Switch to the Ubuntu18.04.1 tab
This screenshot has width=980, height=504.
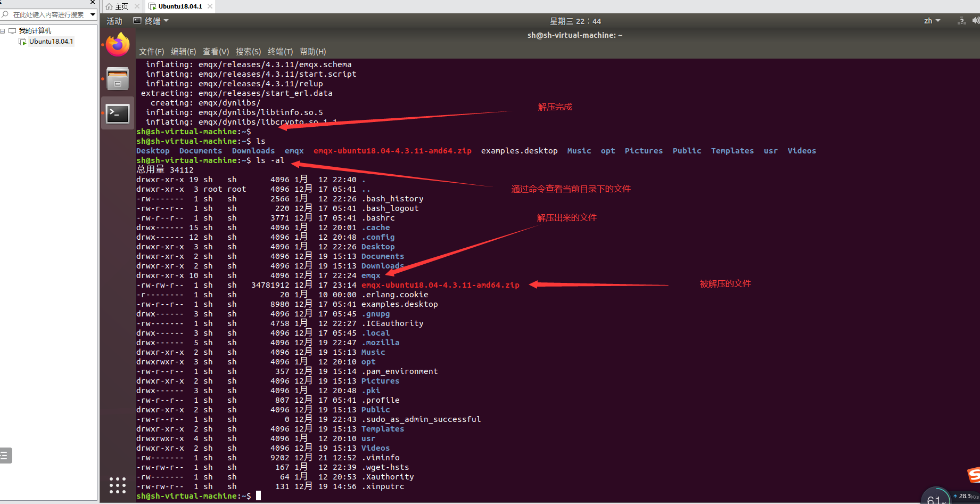coord(180,6)
